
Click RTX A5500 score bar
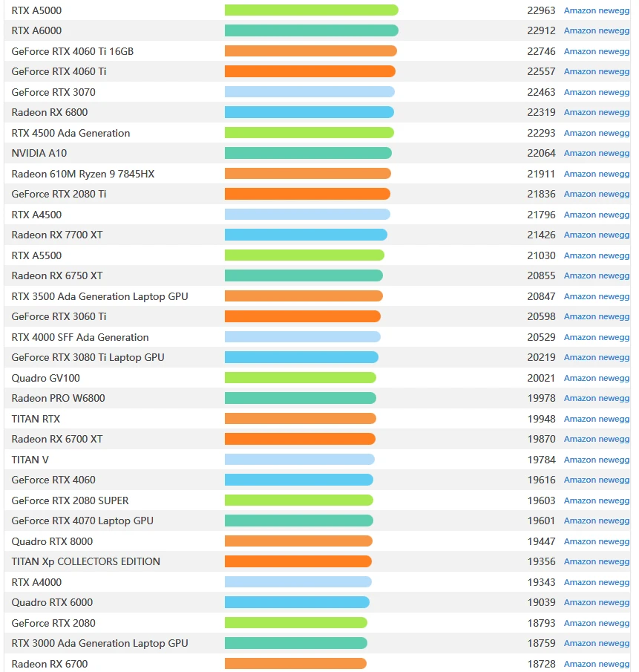coord(304,255)
